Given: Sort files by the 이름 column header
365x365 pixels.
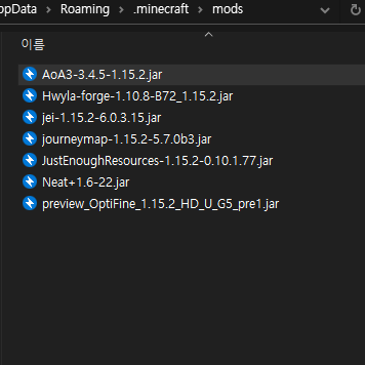Looking at the screenshot, I should 33,44.
